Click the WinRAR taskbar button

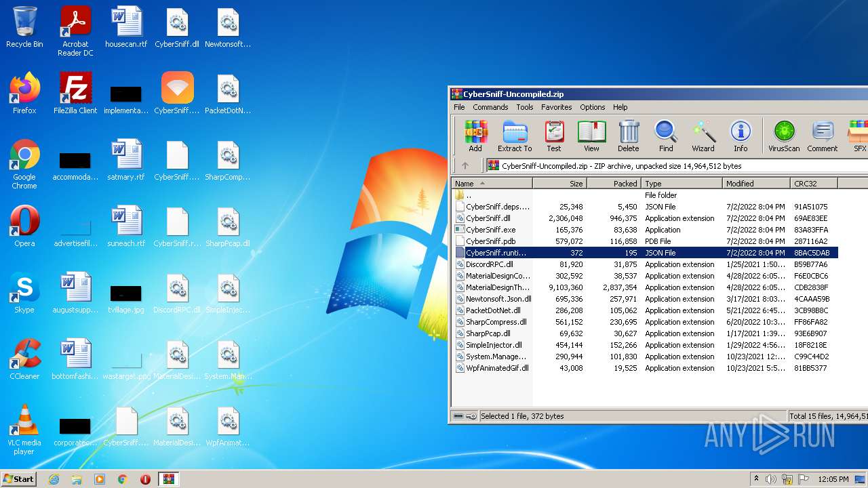click(x=168, y=479)
